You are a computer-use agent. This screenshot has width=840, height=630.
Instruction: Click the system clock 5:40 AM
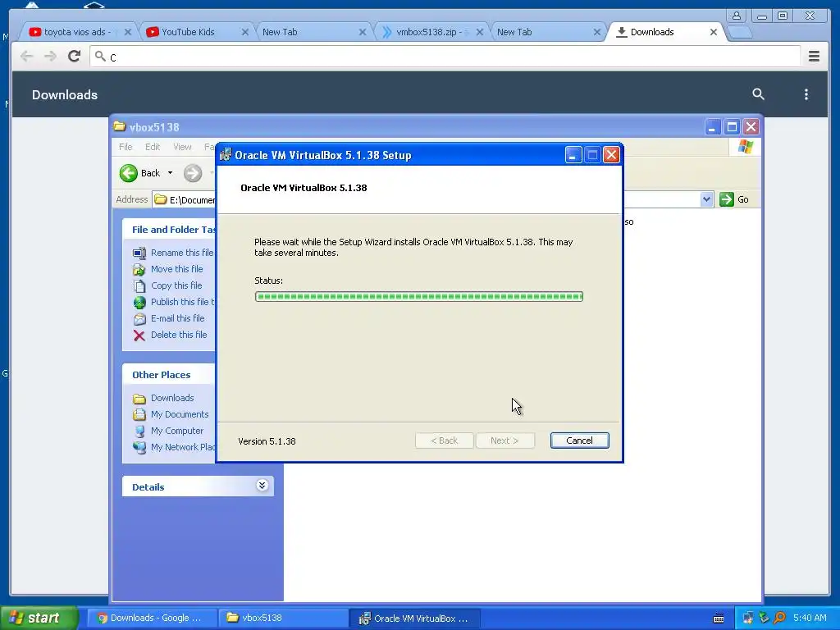(810, 618)
